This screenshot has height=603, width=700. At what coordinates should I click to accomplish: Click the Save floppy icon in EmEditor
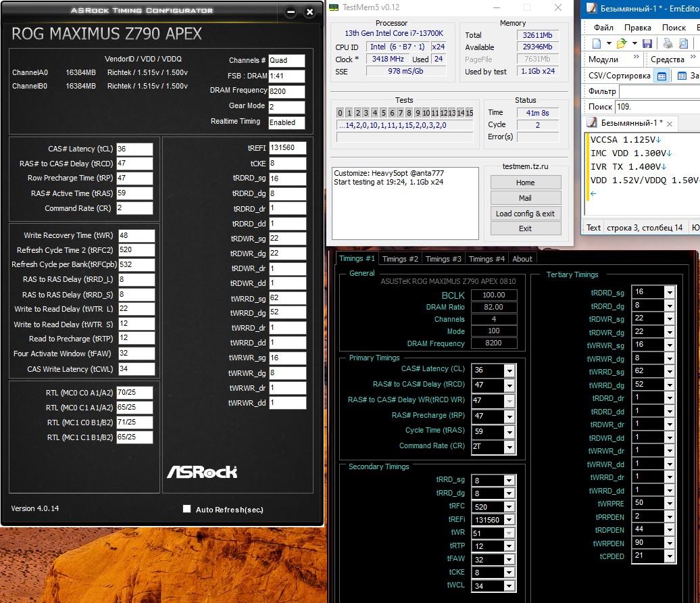pyautogui.click(x=647, y=43)
